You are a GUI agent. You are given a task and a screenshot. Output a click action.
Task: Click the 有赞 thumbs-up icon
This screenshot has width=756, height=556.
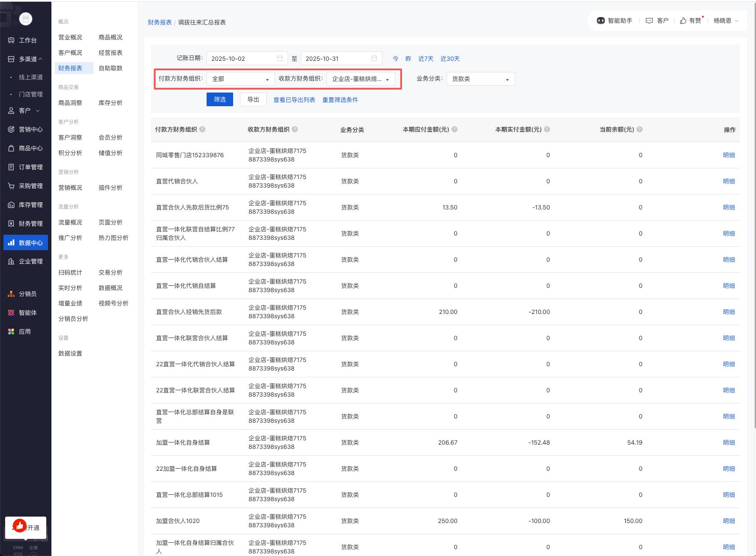tap(683, 21)
